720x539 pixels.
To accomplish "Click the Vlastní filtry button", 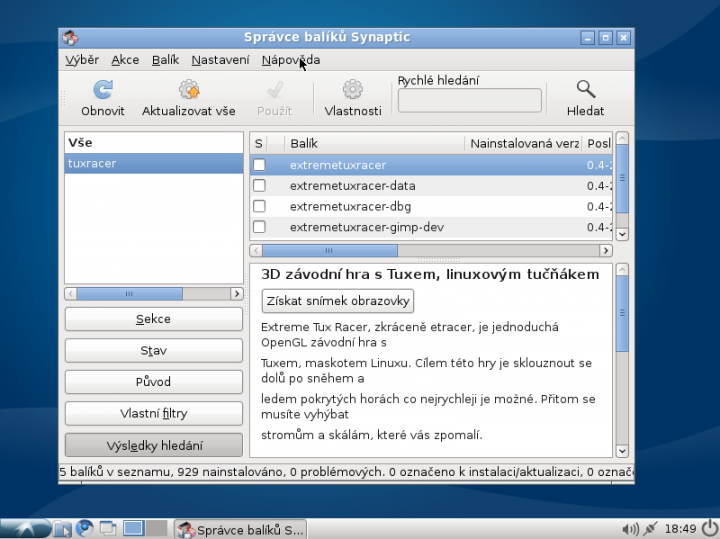I will click(x=154, y=414).
